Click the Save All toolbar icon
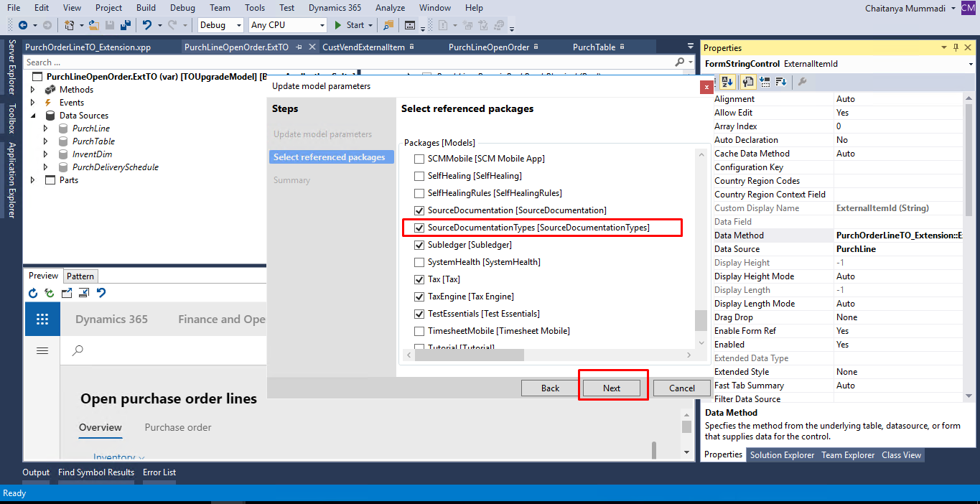Screen dimensions: 980x504 coord(126,25)
